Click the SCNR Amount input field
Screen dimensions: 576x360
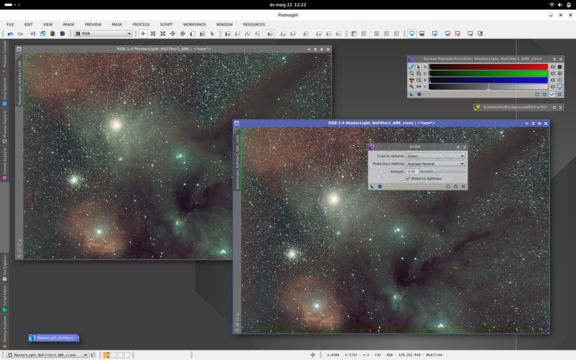[412, 172]
